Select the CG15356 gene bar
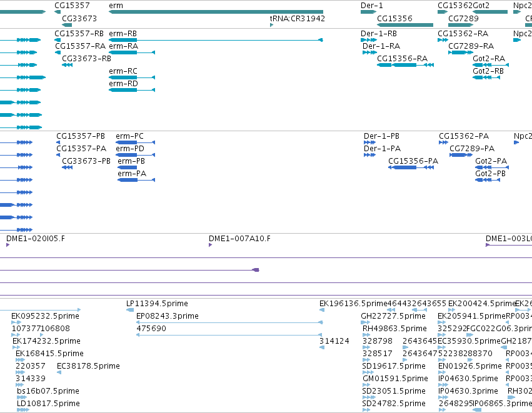Viewport: 532px width, 413px height. 405,25
